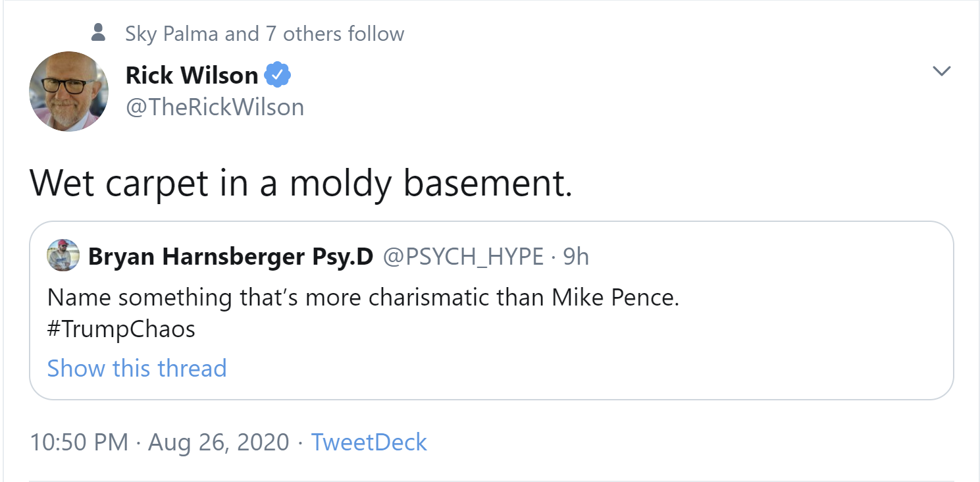The image size is (980, 482).
Task: Open the TweetDeck source link
Action: [x=369, y=442]
